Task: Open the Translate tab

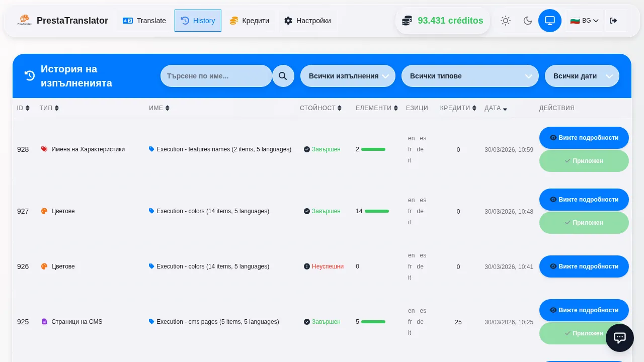Action: point(144,21)
